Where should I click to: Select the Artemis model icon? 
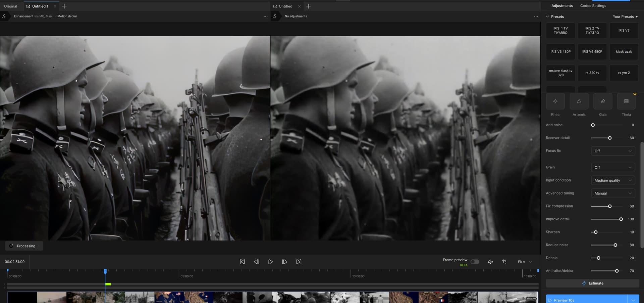point(579,101)
